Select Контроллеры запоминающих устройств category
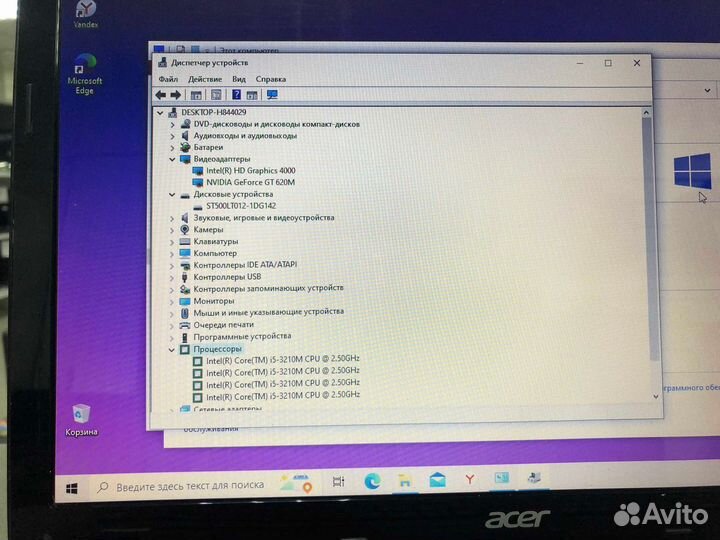Image resolution: width=720 pixels, height=540 pixels. pyautogui.click(x=268, y=288)
